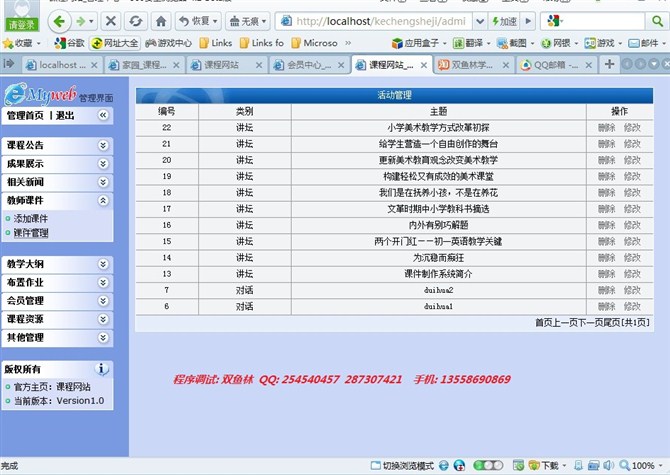Open the 网址大全 bookmark
Image resolution: width=670 pixels, height=475 pixels.
click(x=115, y=43)
